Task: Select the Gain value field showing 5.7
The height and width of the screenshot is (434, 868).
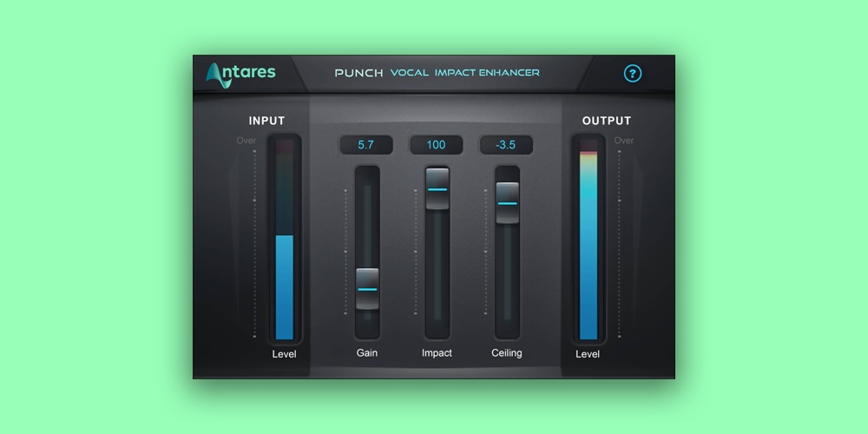Action: pyautogui.click(x=366, y=145)
